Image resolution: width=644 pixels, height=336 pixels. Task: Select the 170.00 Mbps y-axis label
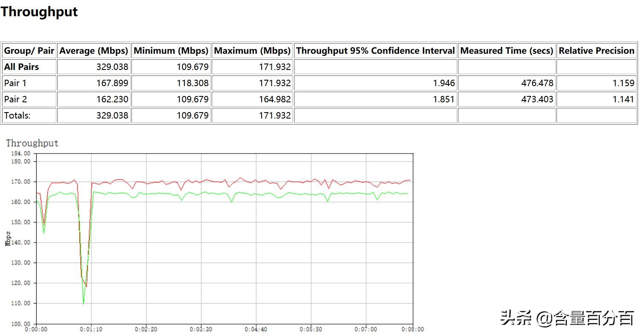coord(21,182)
